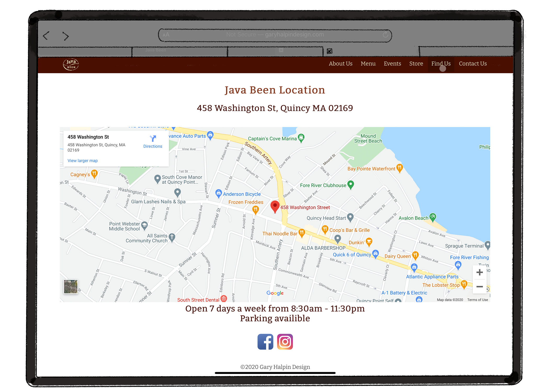Click the Directions arrow icon
Image resolution: width=558 pixels, height=392 pixels.
[153, 139]
